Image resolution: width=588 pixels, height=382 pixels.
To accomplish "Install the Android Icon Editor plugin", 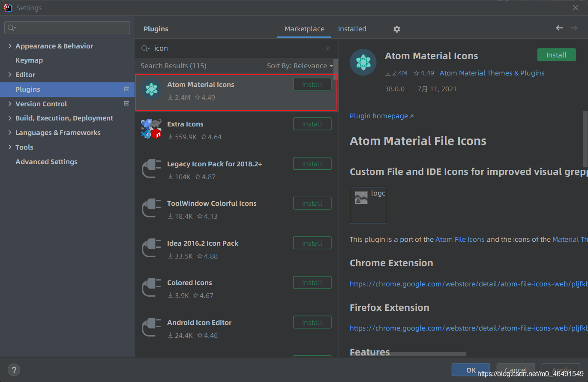I will click(312, 322).
